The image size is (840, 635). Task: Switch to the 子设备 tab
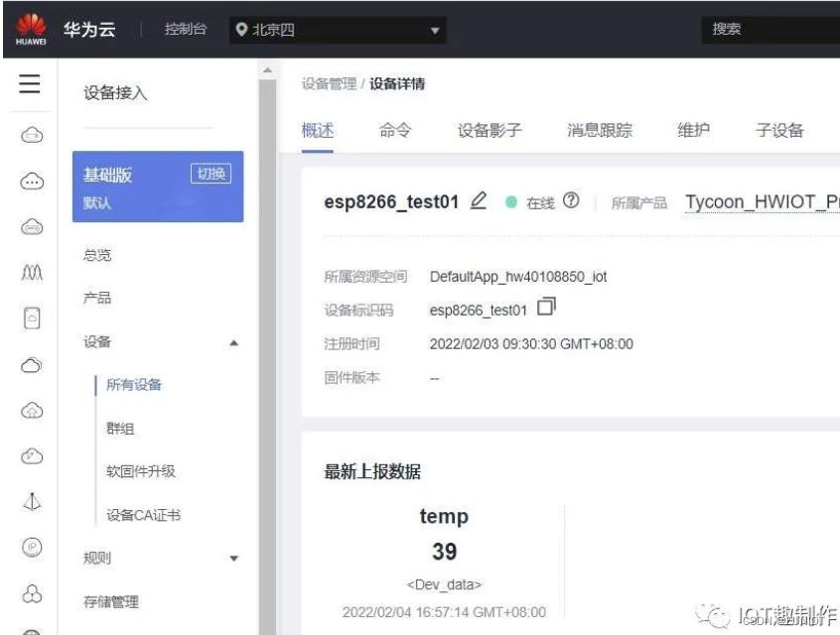click(x=779, y=130)
